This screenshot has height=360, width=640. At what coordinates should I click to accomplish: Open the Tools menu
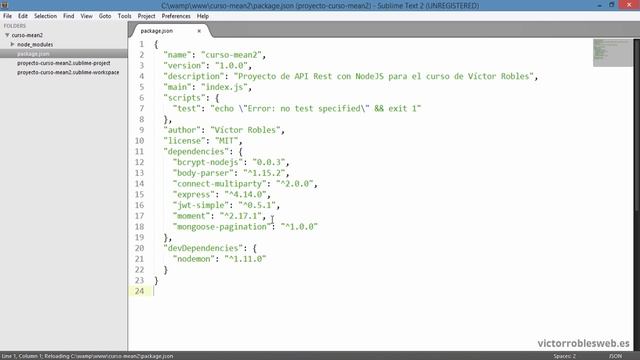(x=124, y=16)
